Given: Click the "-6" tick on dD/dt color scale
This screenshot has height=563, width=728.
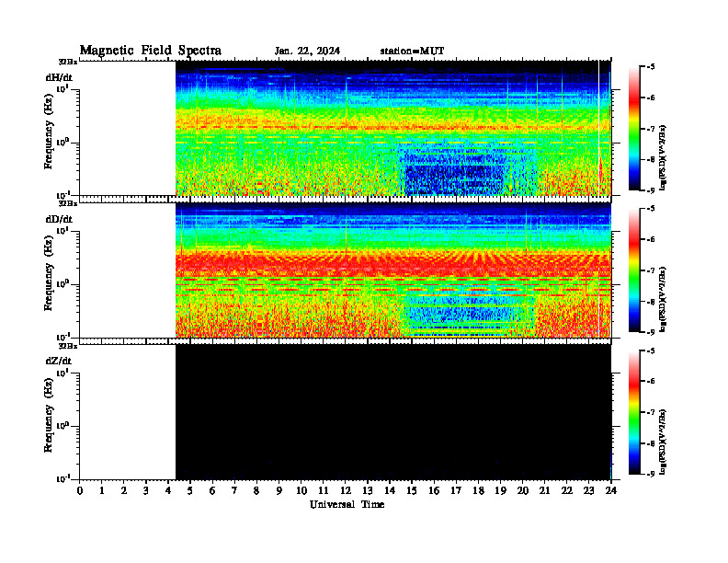Looking at the screenshot, I should [651, 240].
